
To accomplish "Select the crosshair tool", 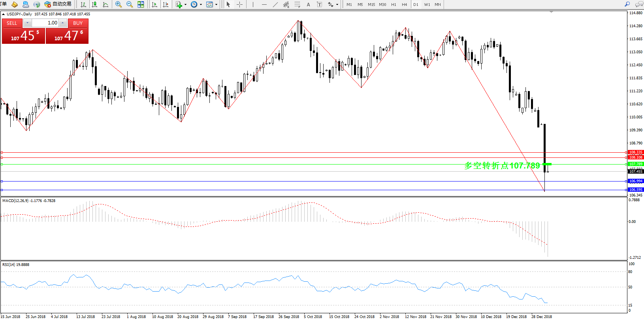I will coord(239,4).
